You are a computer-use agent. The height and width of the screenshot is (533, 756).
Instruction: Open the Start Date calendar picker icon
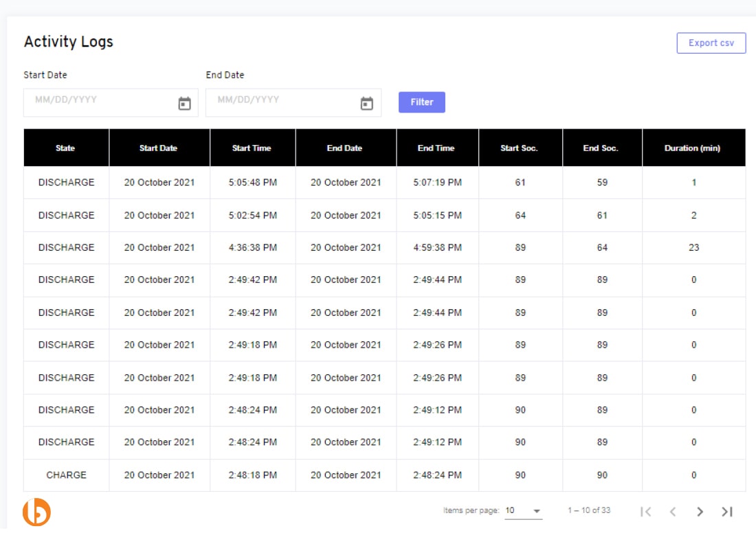tap(184, 103)
